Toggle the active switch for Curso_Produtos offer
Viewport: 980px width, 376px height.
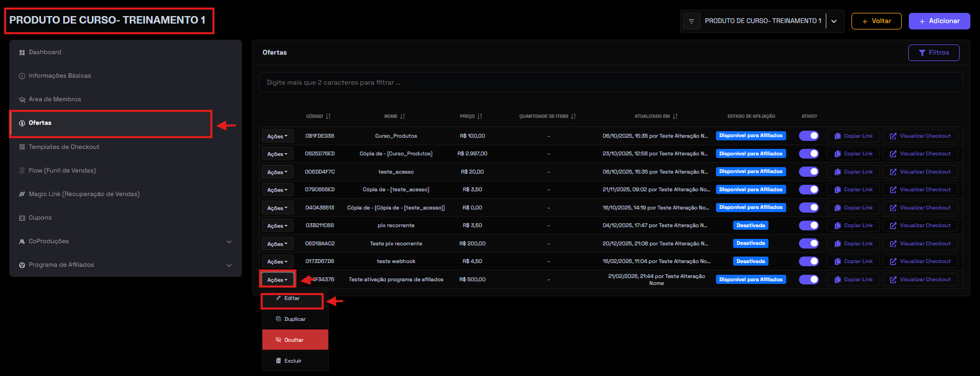pos(809,136)
